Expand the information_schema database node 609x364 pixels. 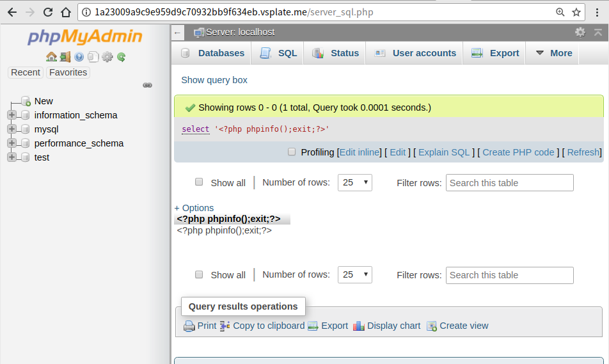(12, 115)
